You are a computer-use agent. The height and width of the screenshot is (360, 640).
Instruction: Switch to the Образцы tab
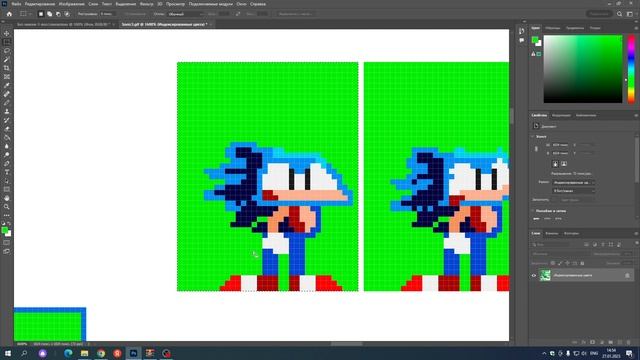553,28
